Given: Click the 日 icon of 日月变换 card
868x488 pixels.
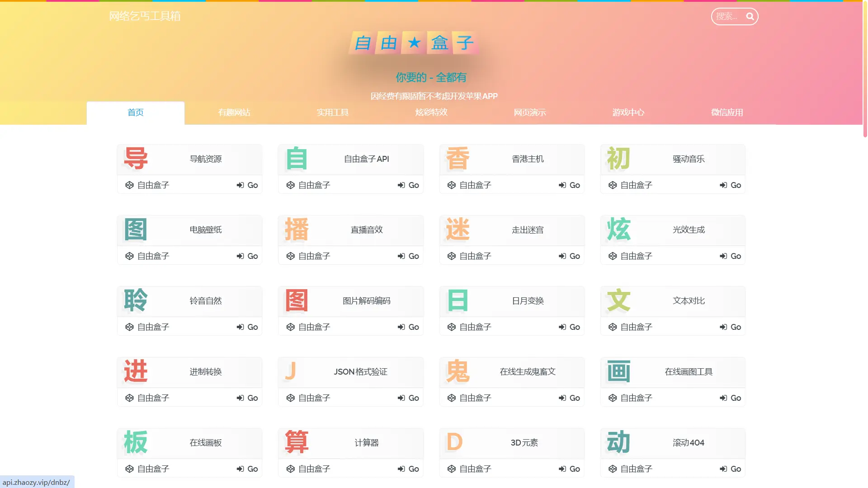Looking at the screenshot, I should click(458, 300).
